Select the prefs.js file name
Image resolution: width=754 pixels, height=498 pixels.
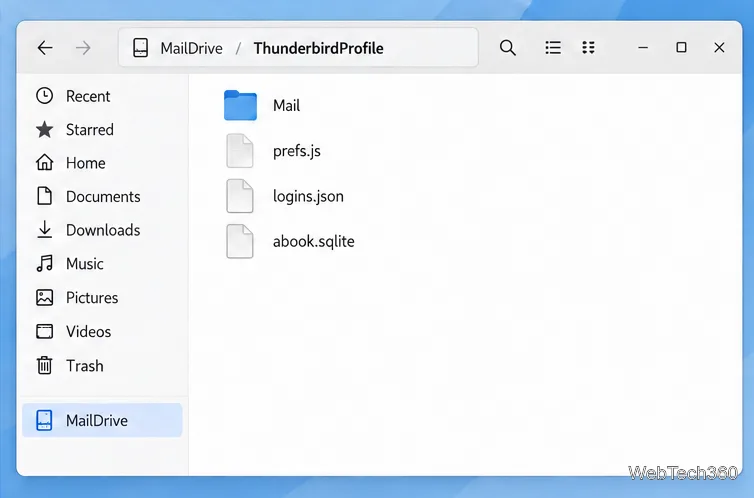tap(297, 151)
